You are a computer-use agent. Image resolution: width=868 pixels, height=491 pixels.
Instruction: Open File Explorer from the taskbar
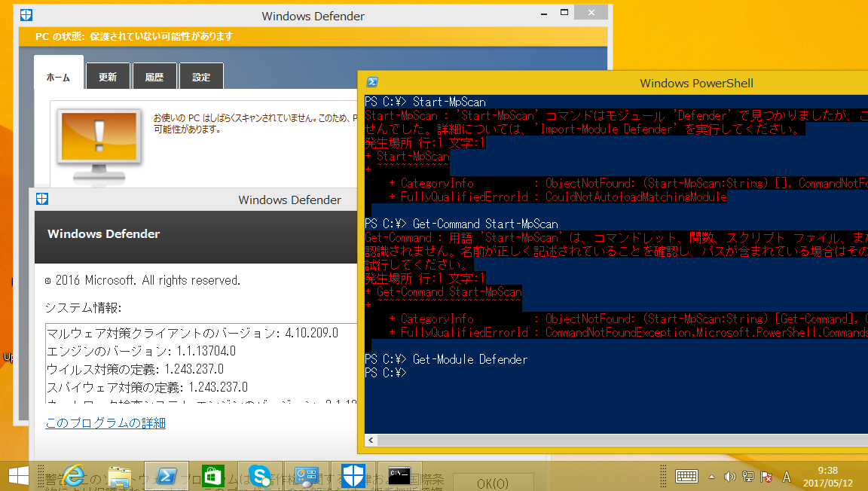(x=120, y=476)
